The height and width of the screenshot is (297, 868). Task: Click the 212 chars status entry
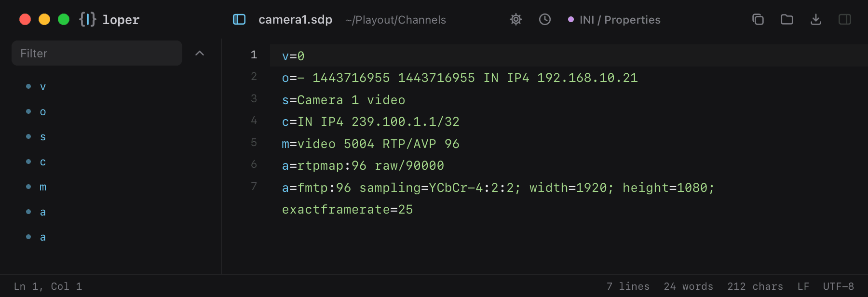pyautogui.click(x=755, y=286)
